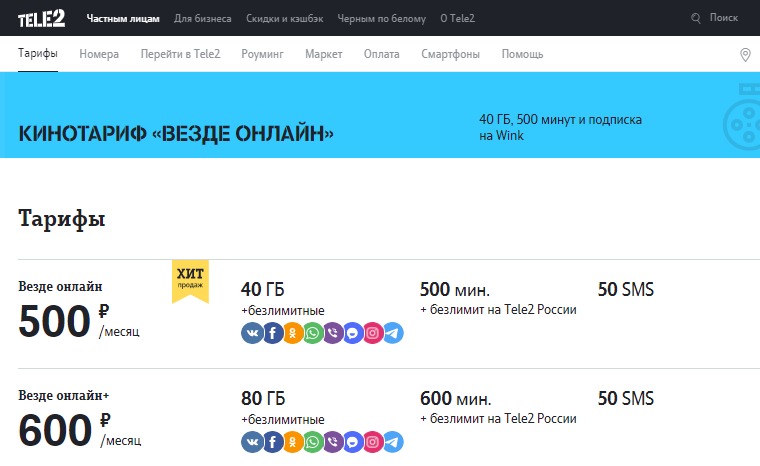
Task: Open the Помощь tab
Action: (522, 54)
